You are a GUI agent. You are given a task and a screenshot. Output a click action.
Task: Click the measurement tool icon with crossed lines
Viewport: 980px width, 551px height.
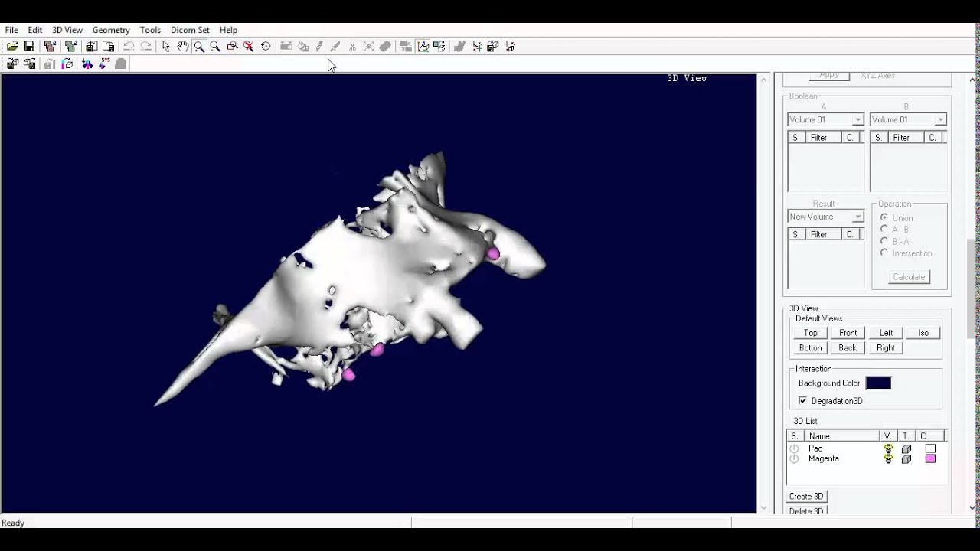[x=476, y=47]
